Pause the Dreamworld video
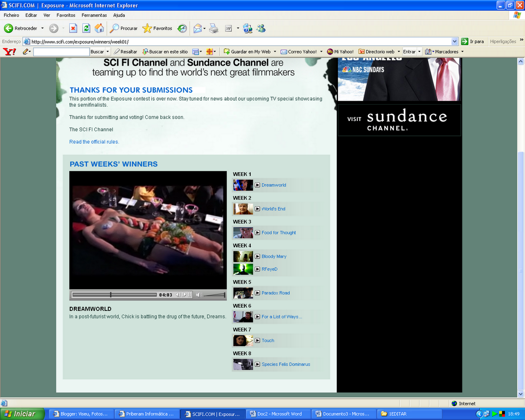Screen dimensions: 525x420 pos(190,295)
